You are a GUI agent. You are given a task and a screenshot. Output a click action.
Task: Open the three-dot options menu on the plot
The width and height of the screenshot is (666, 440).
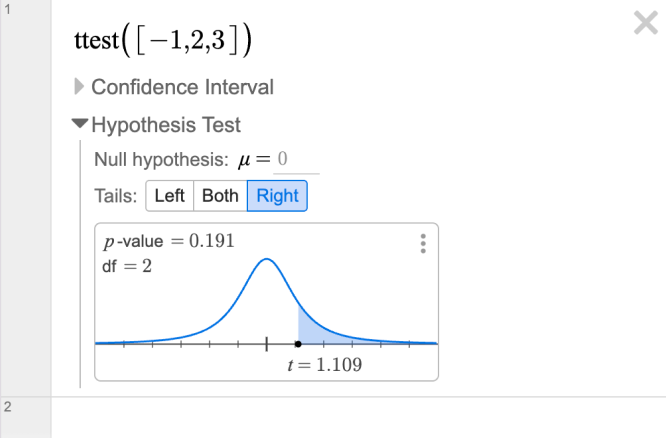click(x=423, y=244)
